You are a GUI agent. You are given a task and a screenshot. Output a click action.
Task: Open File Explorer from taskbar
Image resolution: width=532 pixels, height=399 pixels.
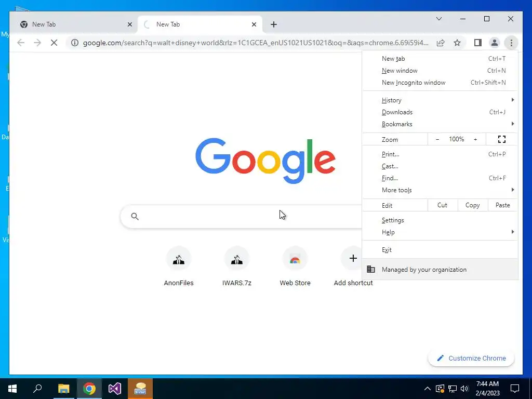pyautogui.click(x=63, y=389)
